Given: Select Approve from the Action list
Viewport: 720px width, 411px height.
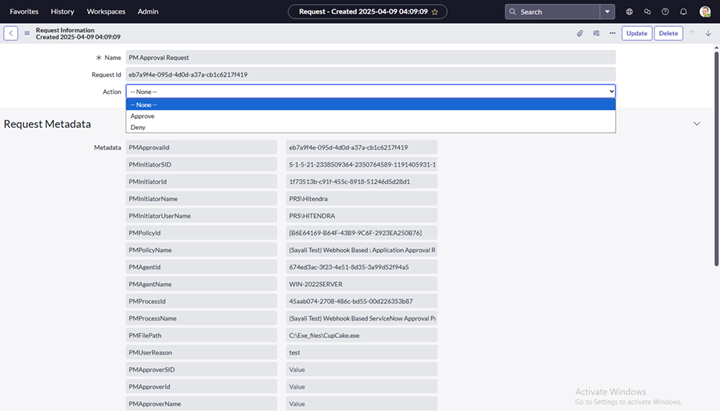Looking at the screenshot, I should [142, 116].
